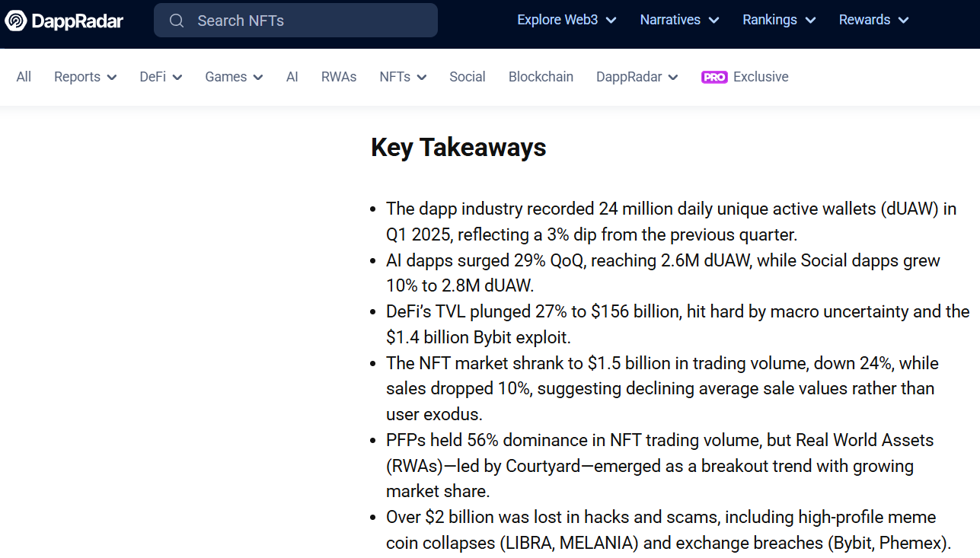Expand the DappRadar category dropdown
The image size is (980, 558).
click(637, 77)
